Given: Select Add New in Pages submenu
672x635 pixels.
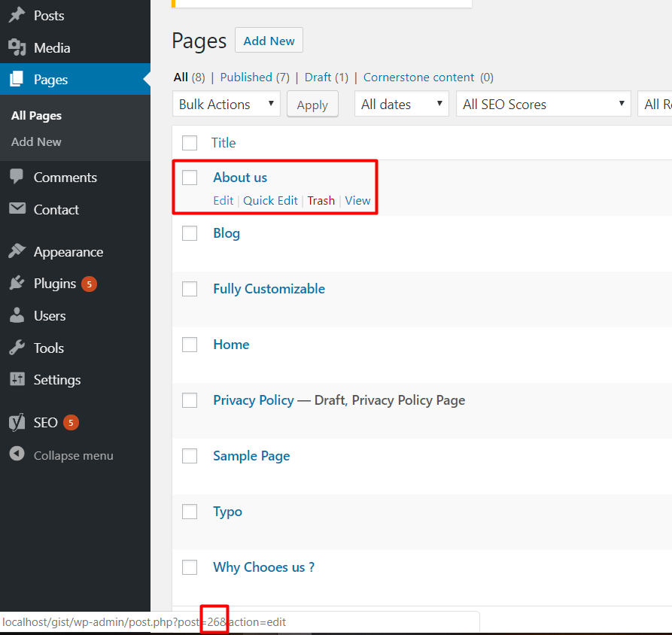Looking at the screenshot, I should [x=36, y=142].
